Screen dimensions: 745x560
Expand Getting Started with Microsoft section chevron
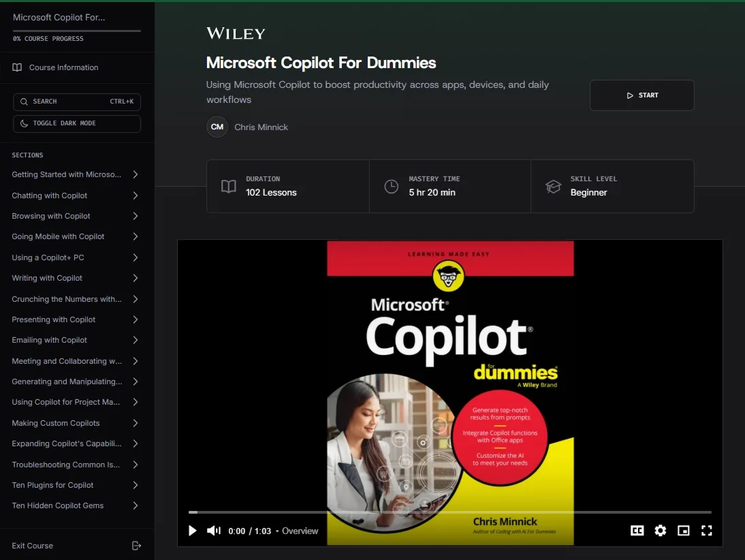pos(136,174)
